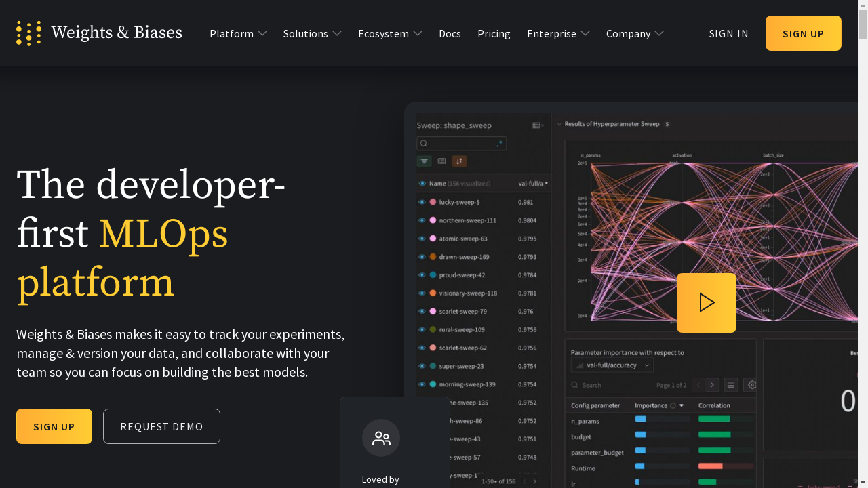Toggle visibility of drawn-sweep-169
This screenshot has height=488, width=868.
click(422, 257)
